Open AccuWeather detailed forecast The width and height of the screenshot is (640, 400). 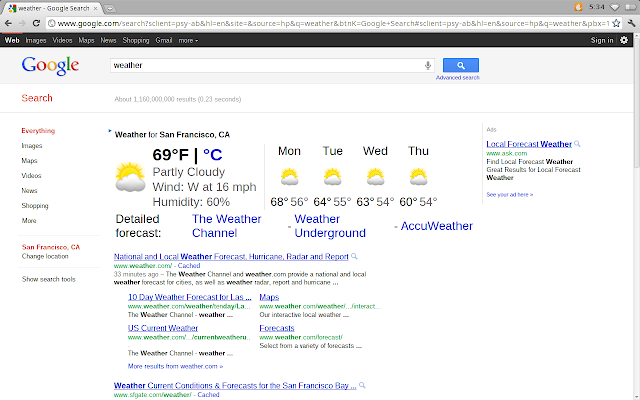tap(436, 226)
